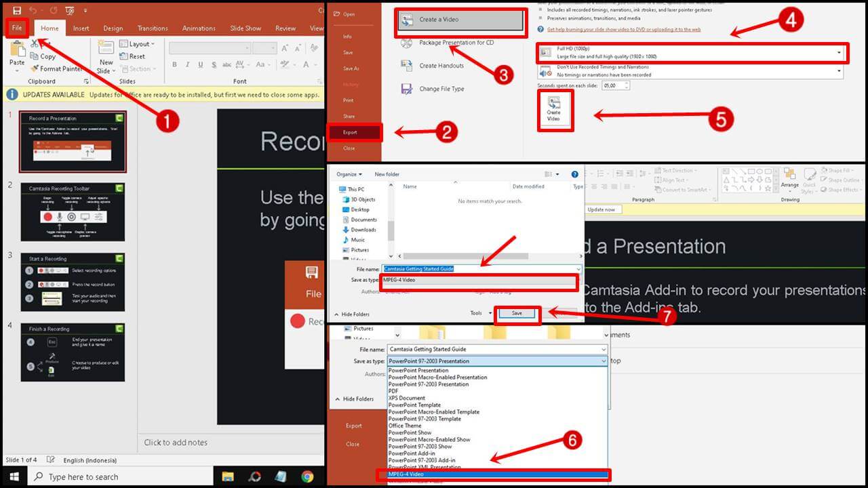Choose Change File Type in Export
This screenshot has height=488, width=868.
(432, 89)
